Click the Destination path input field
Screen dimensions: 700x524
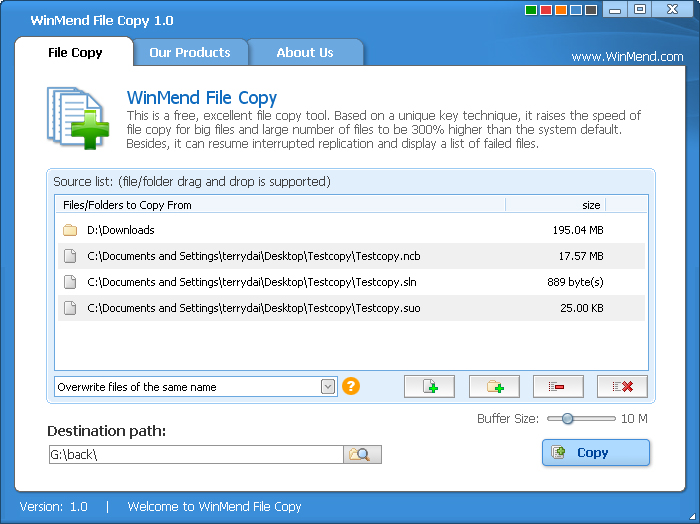(196, 454)
